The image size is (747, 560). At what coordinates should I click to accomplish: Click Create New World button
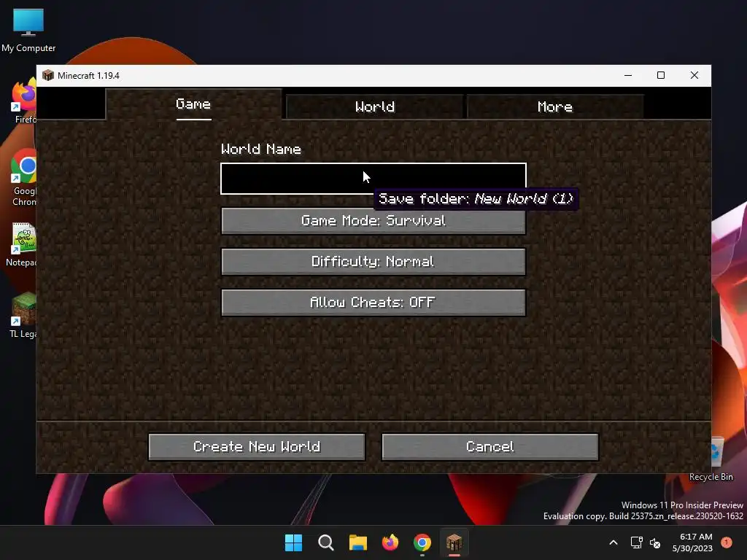(257, 447)
